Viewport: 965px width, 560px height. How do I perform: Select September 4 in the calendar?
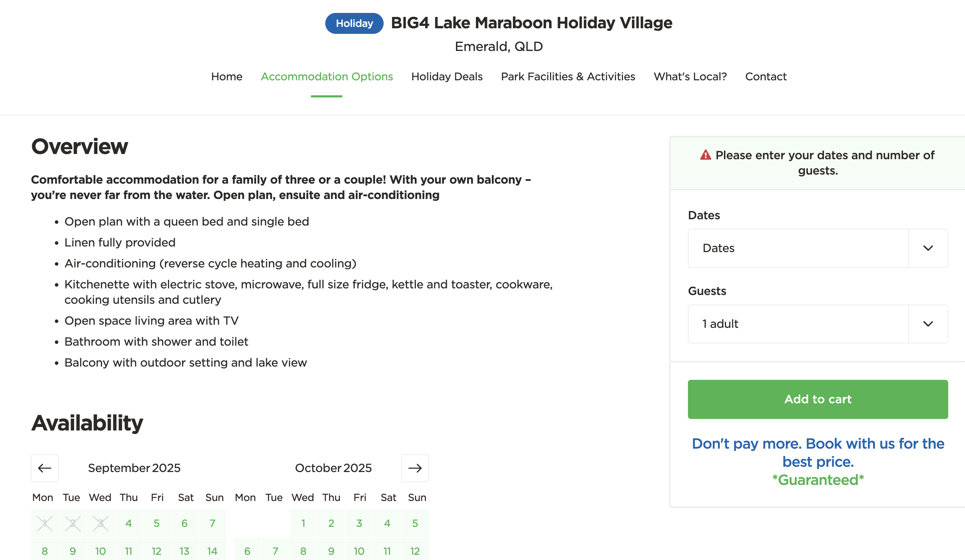coord(129,523)
